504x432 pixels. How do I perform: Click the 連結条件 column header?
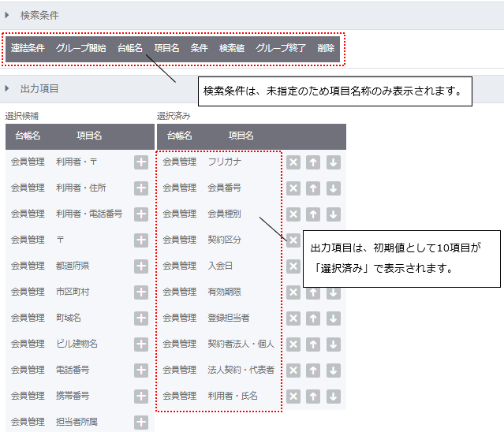click(x=28, y=48)
